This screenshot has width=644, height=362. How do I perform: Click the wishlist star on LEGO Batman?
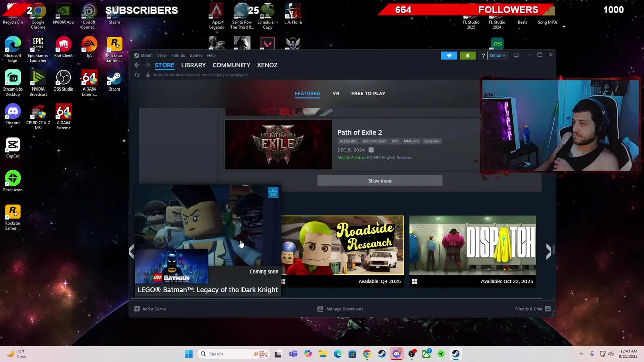point(273,193)
